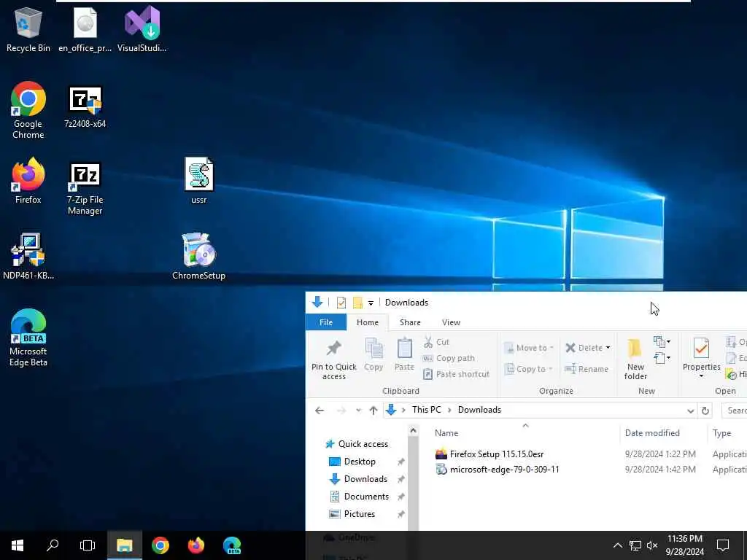Navigate Back in File Explorer
This screenshot has height=560, width=747.
pos(320,411)
